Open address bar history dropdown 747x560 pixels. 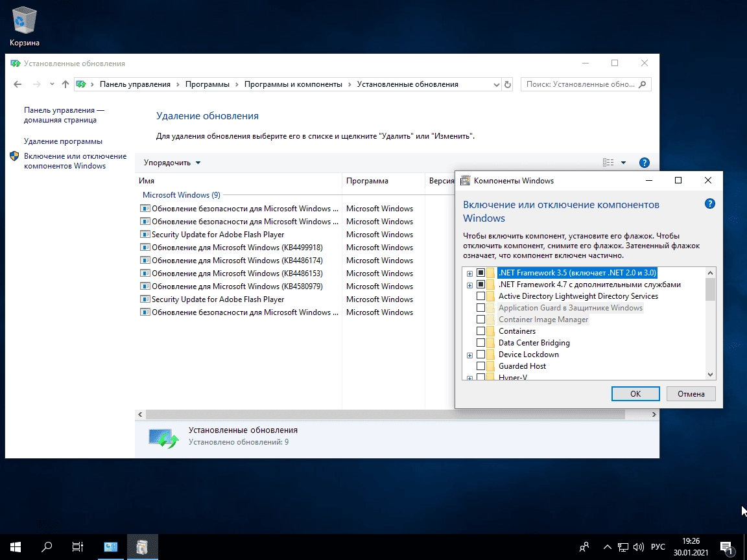tap(497, 85)
